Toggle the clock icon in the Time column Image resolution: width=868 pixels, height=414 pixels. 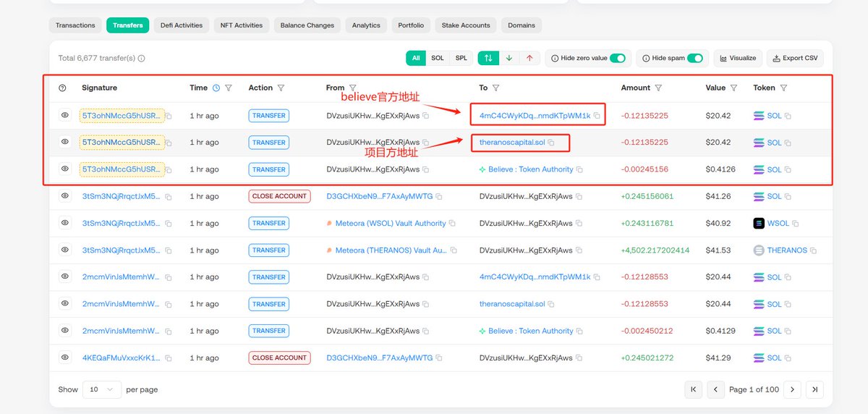[x=216, y=88]
